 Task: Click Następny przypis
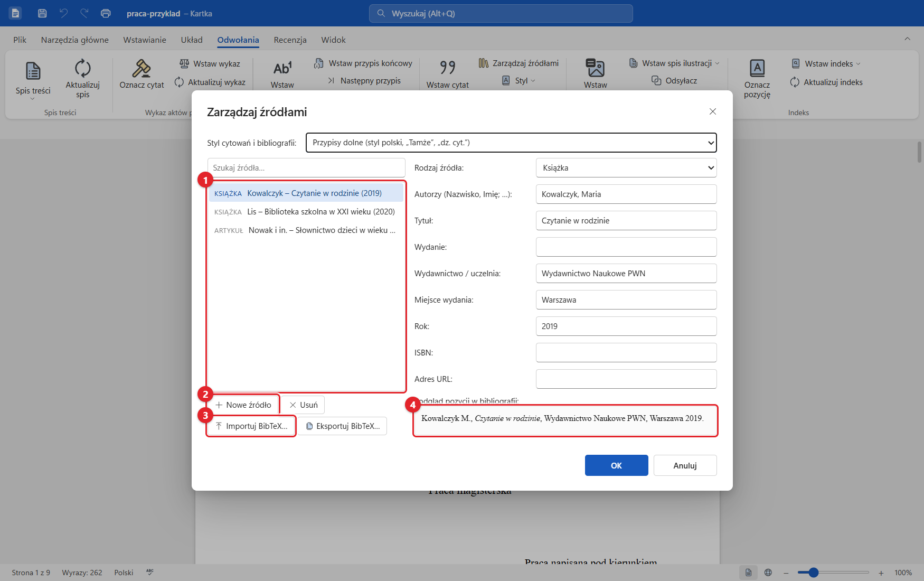click(364, 81)
